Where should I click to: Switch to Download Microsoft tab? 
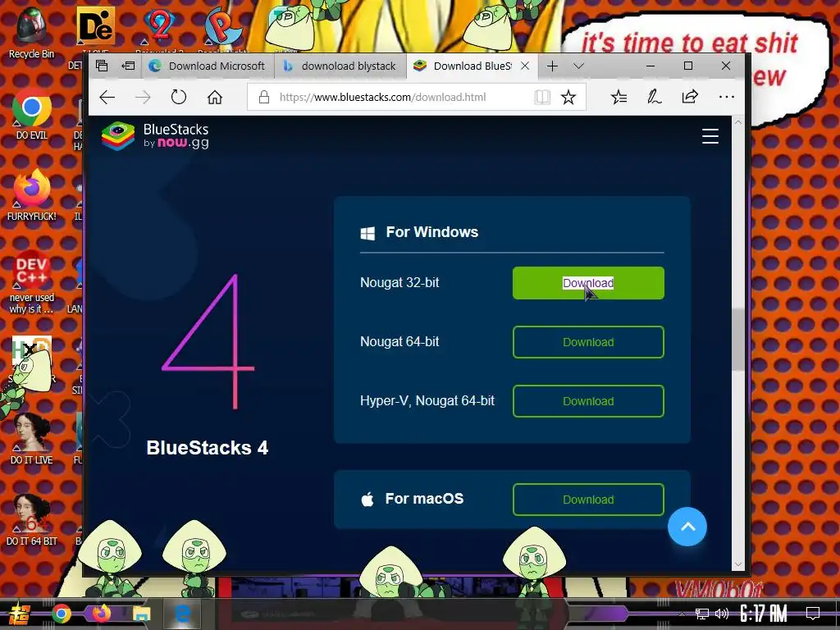pos(208,66)
